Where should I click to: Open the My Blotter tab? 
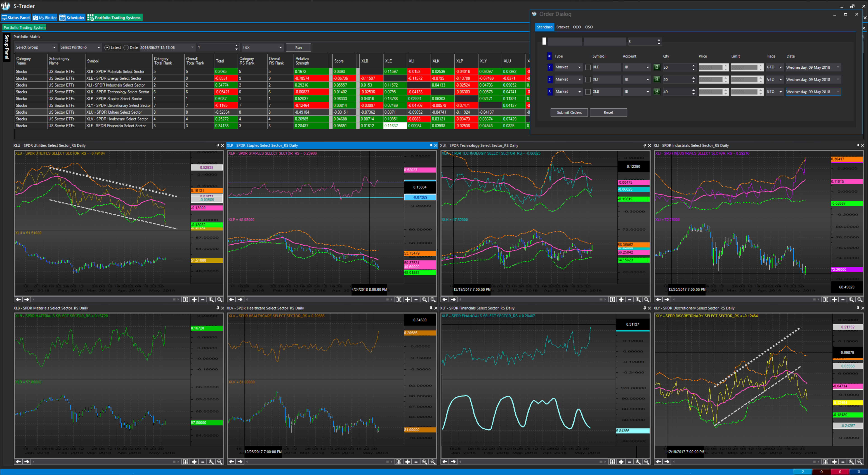(x=45, y=18)
